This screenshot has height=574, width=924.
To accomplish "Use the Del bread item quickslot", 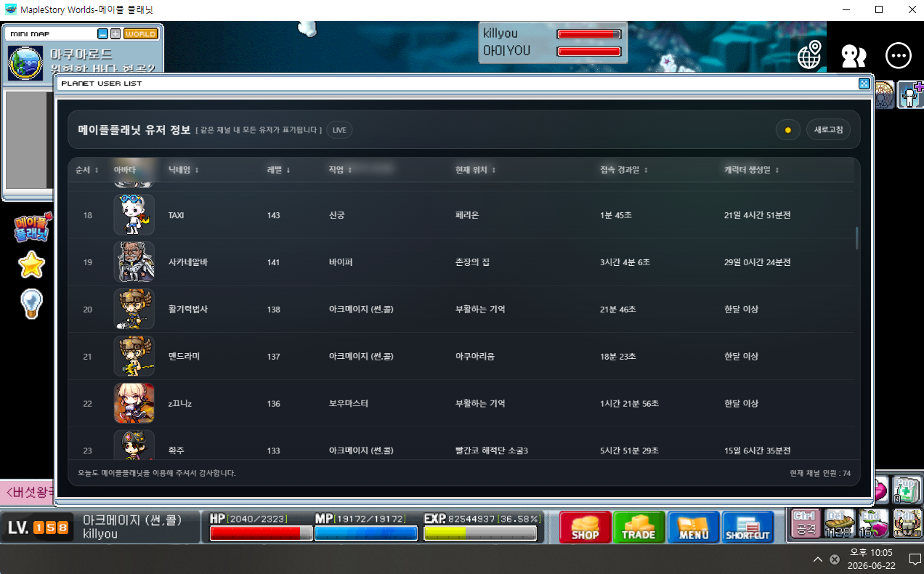I will (840, 524).
